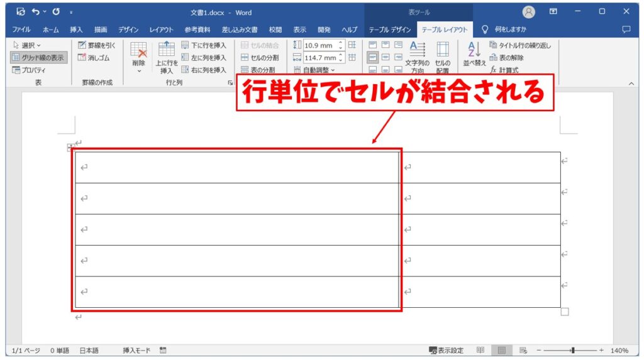Viewport: 644px width, 360px height.
Task: Align cell text top left
Action: (x=372, y=45)
